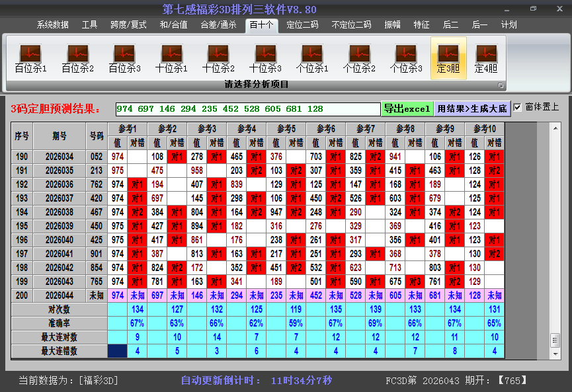Open the 计划 menu tab
The height and width of the screenshot is (392, 572).
pyautogui.click(x=509, y=25)
